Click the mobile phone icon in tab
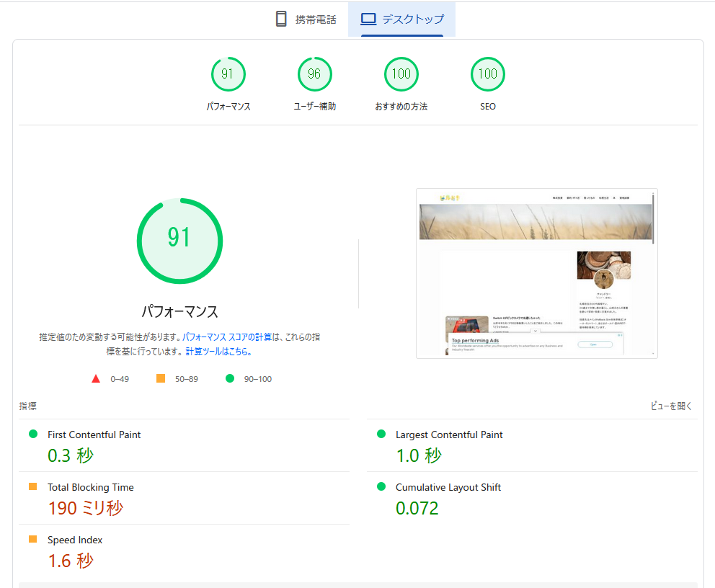This screenshot has height=588, width=715. click(x=281, y=19)
